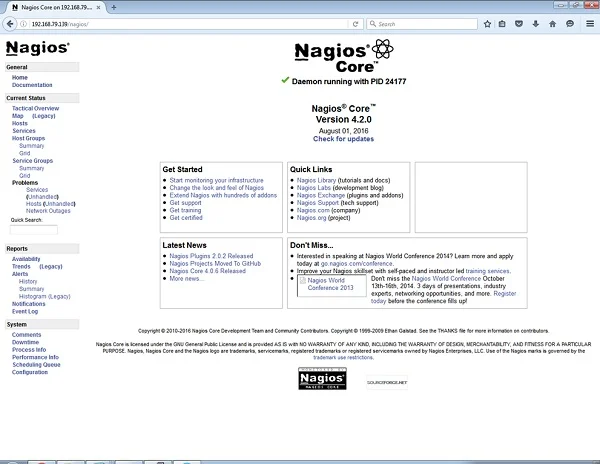
Task: Click the browser home icon
Action: pos(553,24)
